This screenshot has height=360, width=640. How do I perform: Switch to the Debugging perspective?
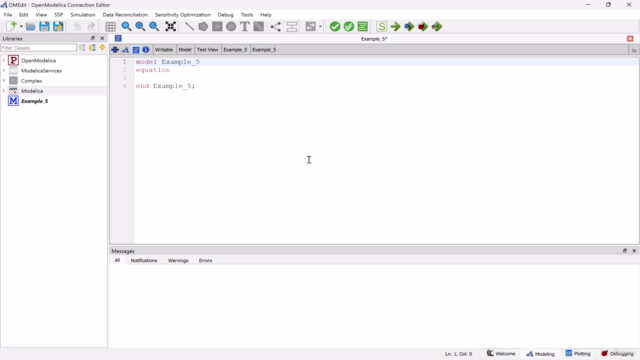point(617,353)
